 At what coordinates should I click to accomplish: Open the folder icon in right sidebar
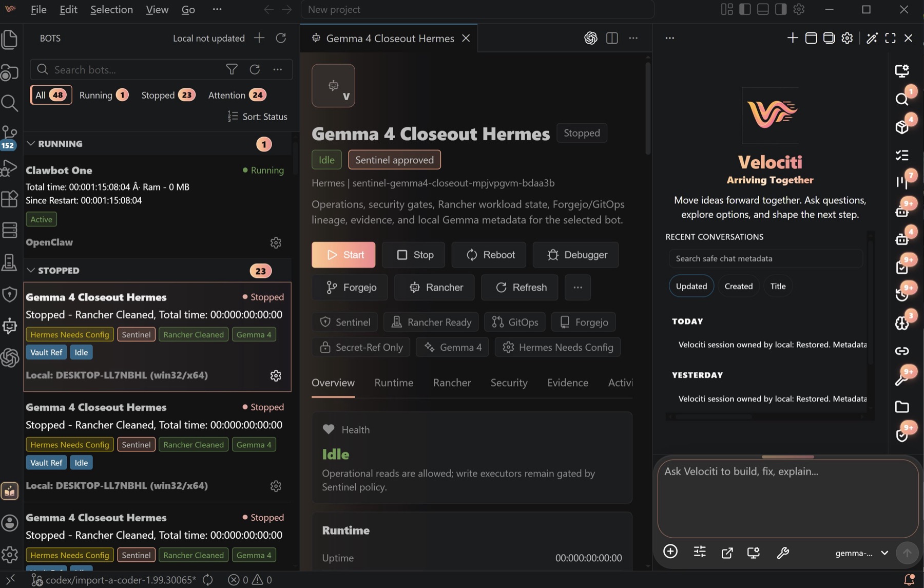coord(902,407)
